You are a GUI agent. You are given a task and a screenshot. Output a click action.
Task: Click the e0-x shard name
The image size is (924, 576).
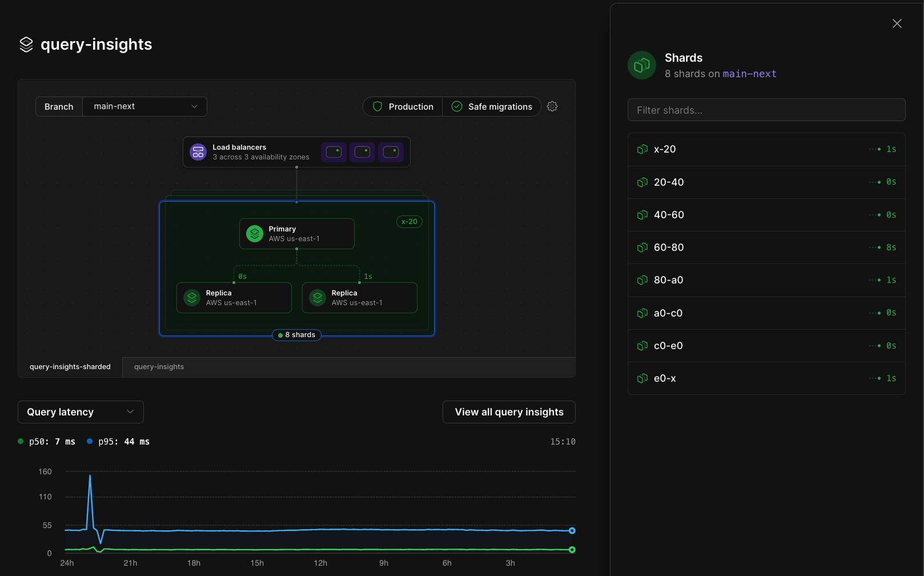[x=665, y=378]
